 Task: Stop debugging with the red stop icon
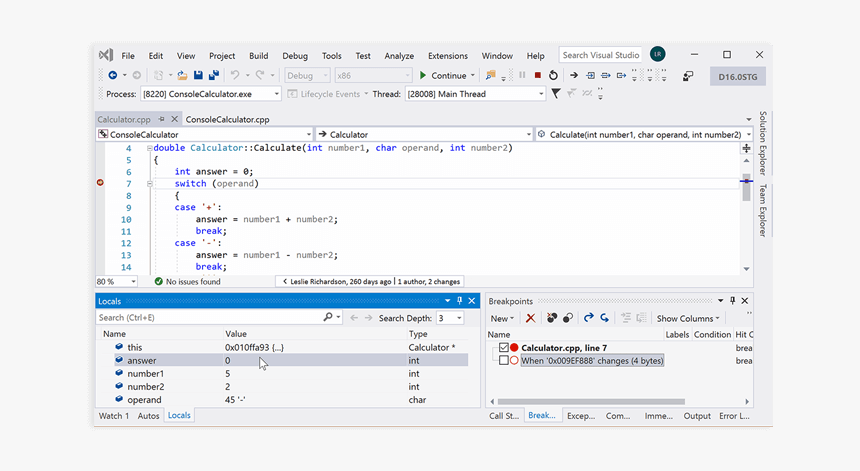pyautogui.click(x=538, y=75)
